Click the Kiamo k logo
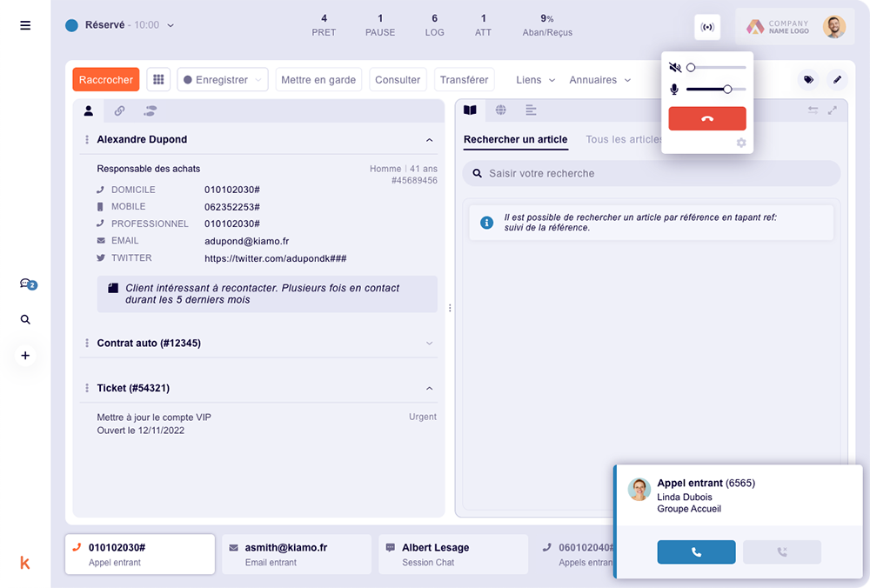This screenshot has width=870, height=588. [25, 563]
